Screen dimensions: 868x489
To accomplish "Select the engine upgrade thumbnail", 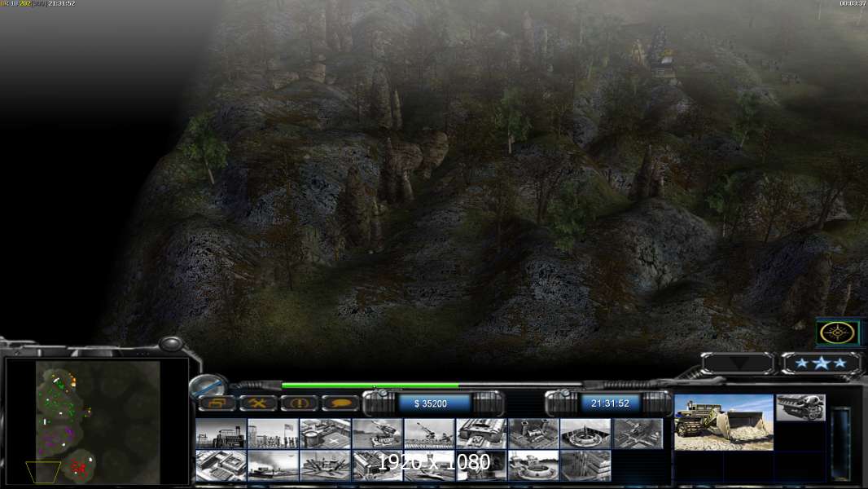I will pyautogui.click(x=800, y=407).
